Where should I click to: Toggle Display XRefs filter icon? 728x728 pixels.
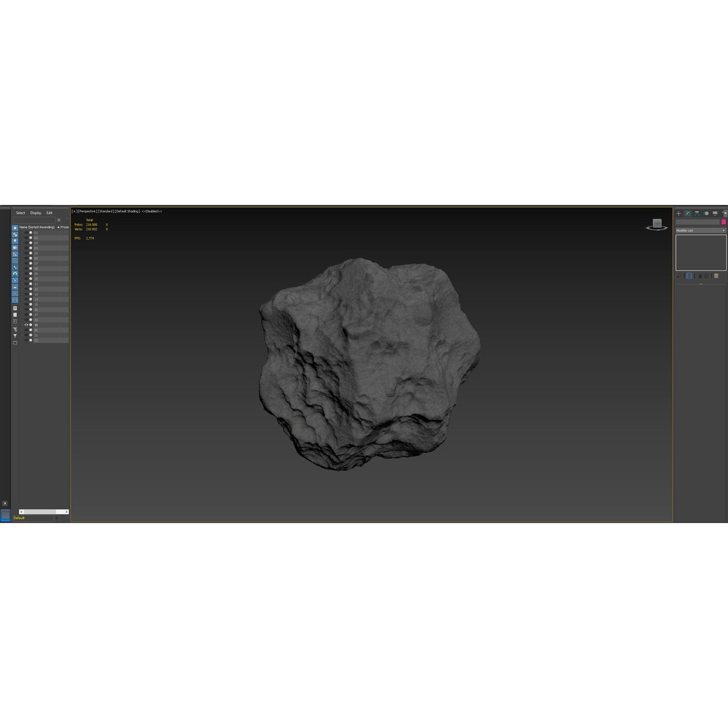click(15, 274)
